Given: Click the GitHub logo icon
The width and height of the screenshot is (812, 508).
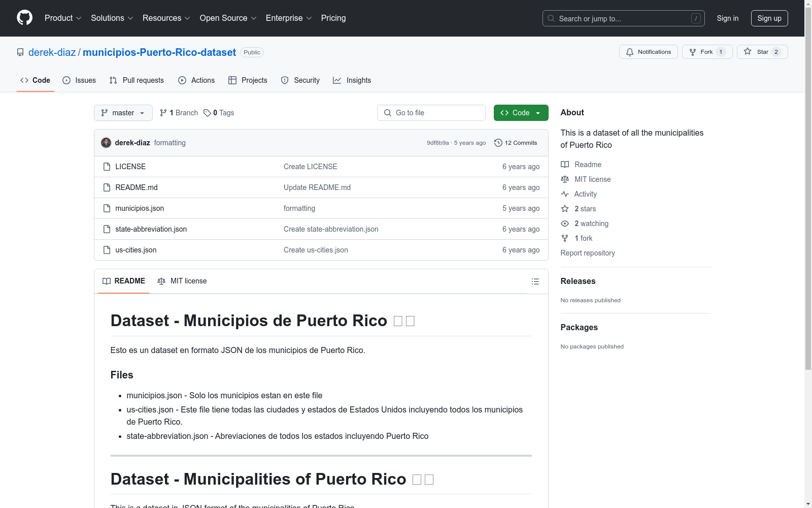Looking at the screenshot, I should [x=24, y=18].
